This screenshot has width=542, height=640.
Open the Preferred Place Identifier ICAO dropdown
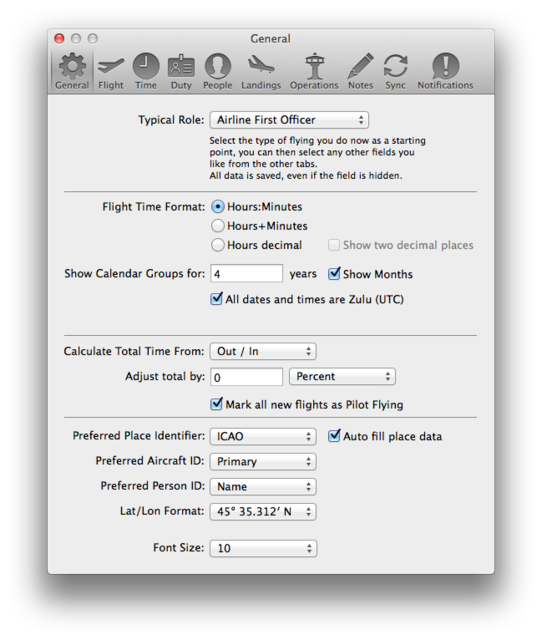pyautogui.click(x=263, y=436)
